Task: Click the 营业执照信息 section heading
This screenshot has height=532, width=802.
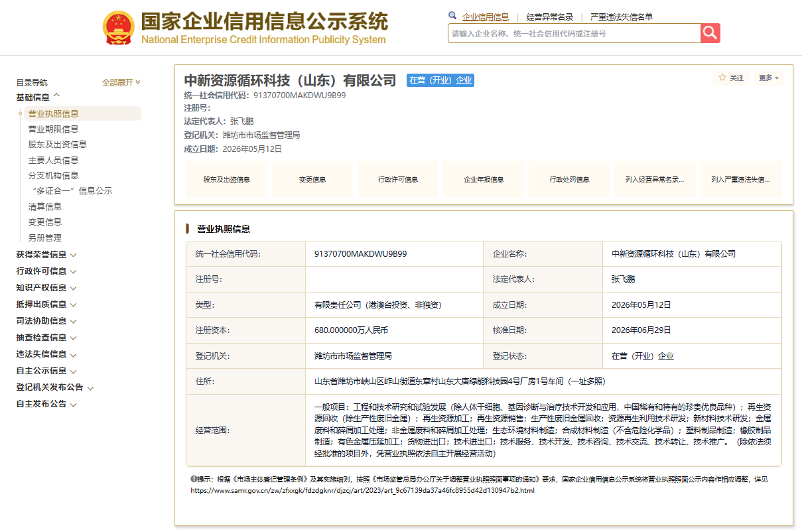Action: point(224,229)
